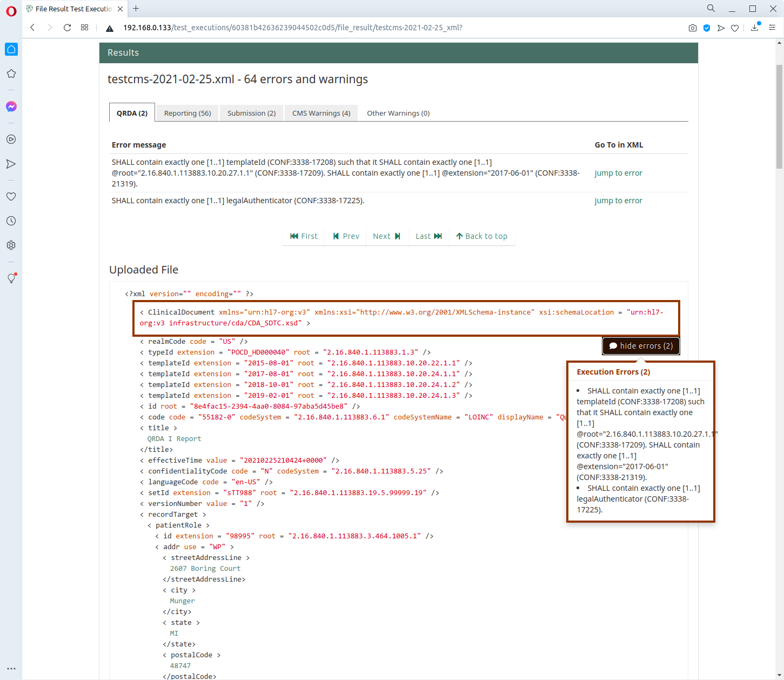Viewport: 784px width, 680px height.
Task: Open the heart icon in sidebar
Action: click(11, 196)
